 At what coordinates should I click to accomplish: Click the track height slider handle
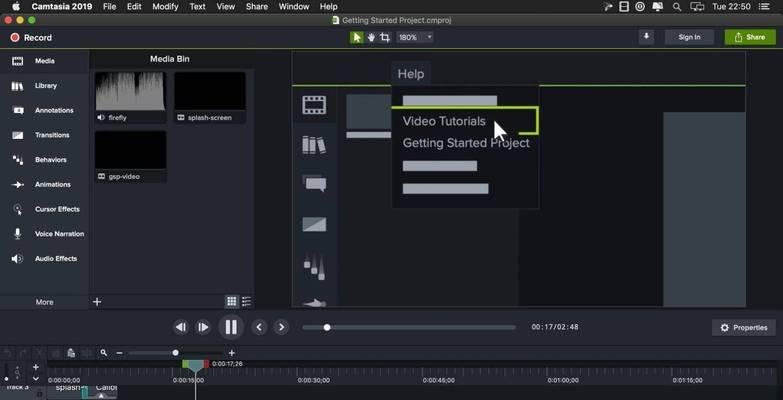click(x=6, y=379)
